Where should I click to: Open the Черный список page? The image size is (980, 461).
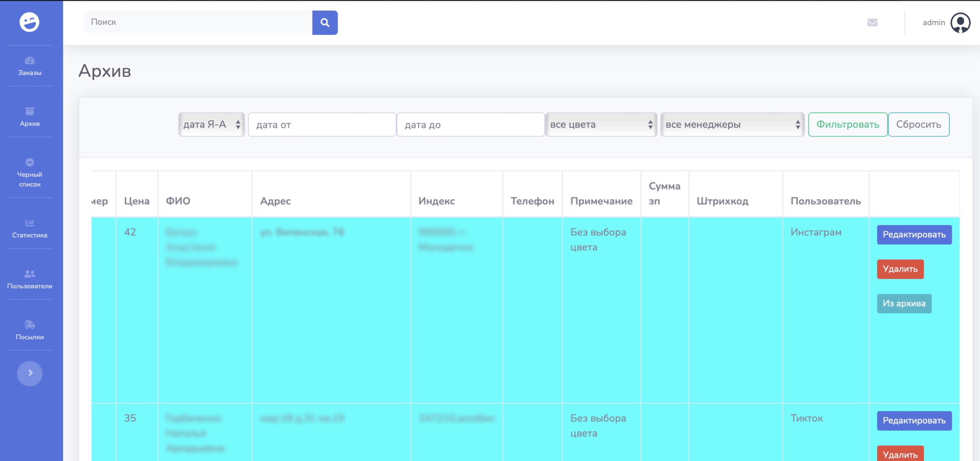click(30, 173)
